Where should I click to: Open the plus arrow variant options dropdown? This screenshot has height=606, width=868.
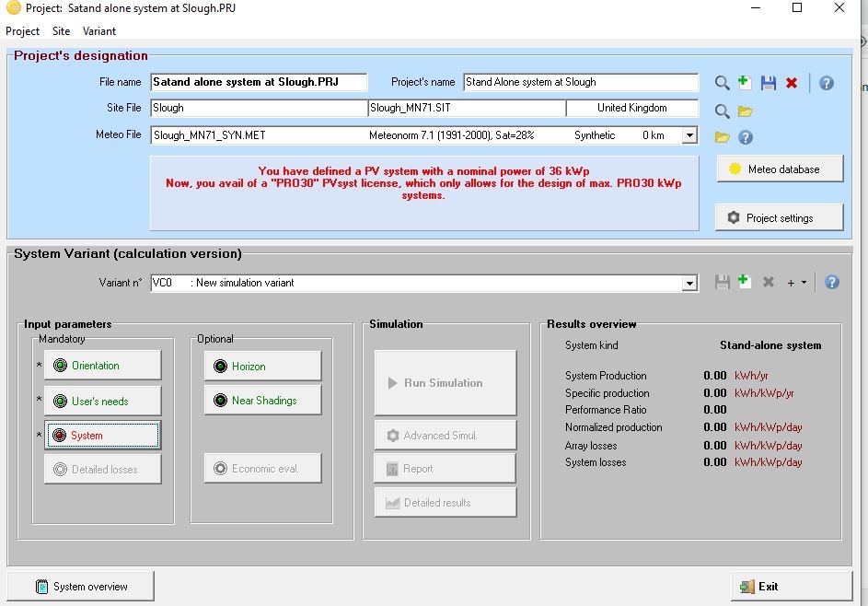[x=797, y=283]
